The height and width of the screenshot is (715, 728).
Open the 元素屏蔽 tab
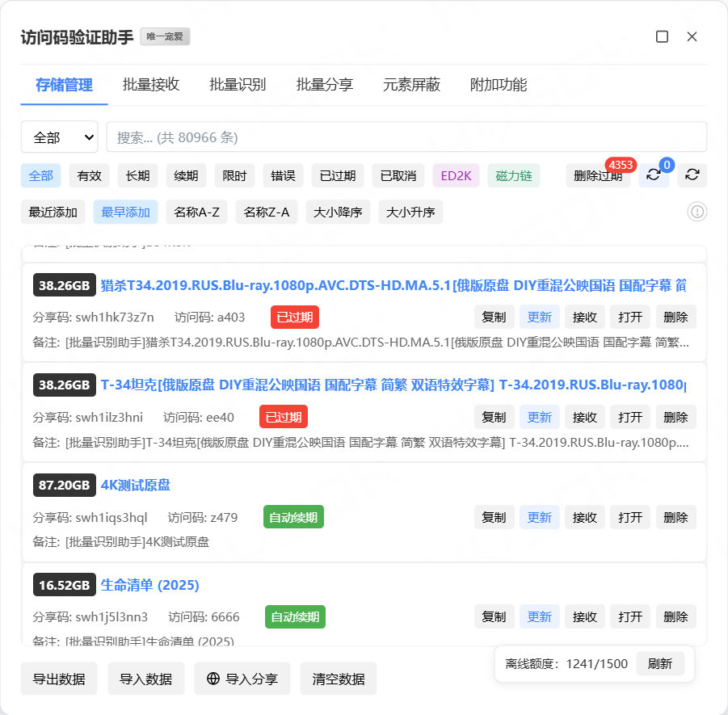point(411,85)
